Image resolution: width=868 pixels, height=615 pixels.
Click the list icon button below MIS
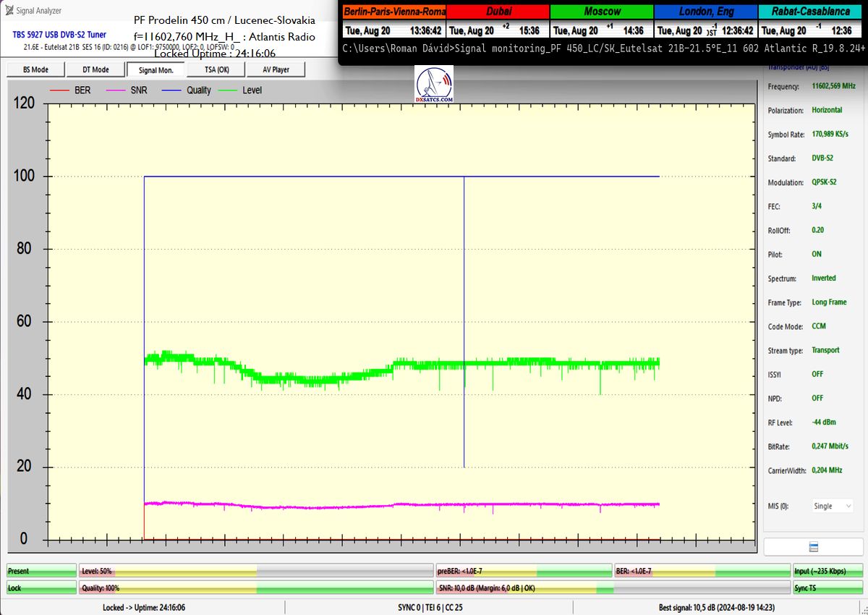(x=813, y=547)
